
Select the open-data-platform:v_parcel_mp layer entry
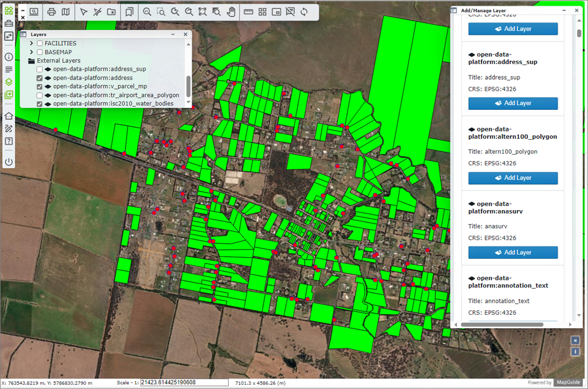tap(100, 86)
